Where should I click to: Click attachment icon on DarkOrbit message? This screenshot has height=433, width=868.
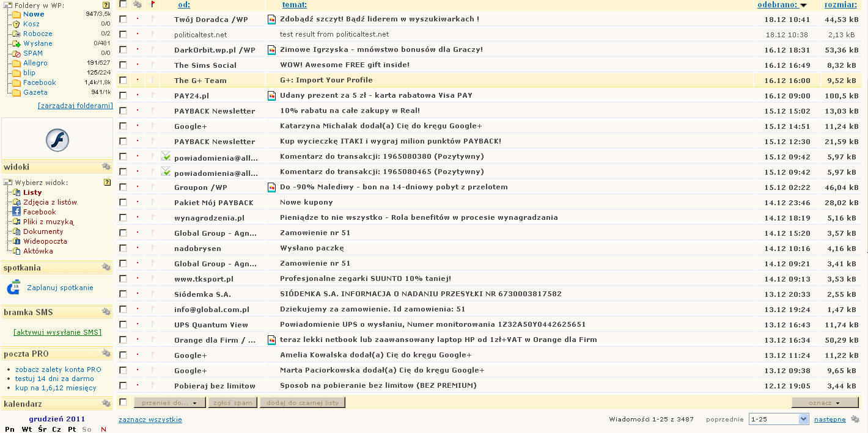pyautogui.click(x=272, y=49)
